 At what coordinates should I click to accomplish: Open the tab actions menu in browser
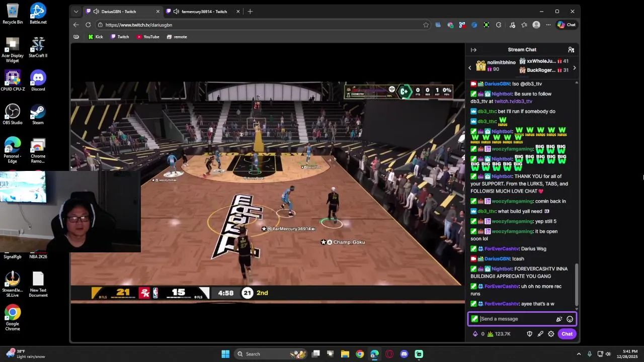(x=76, y=12)
